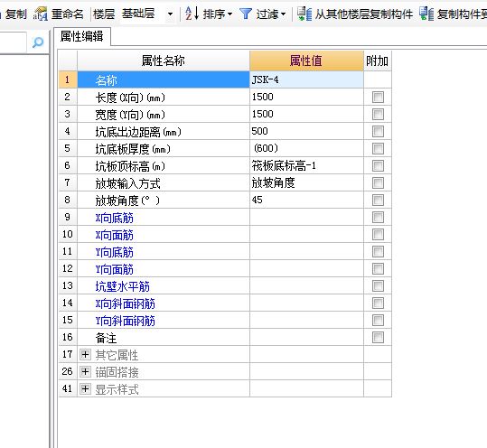The width and height of the screenshot is (487, 448).
Task: Check the 附加 box for X向底筋
Action: (x=378, y=218)
